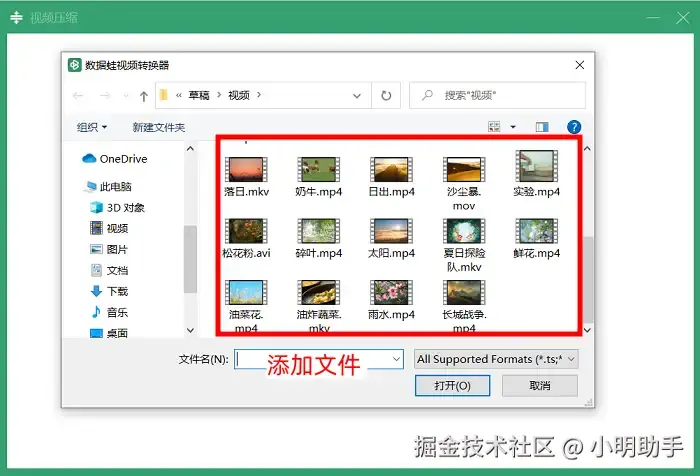
Task: Open the 桌面 folder in sidebar
Action: pyautogui.click(x=109, y=333)
